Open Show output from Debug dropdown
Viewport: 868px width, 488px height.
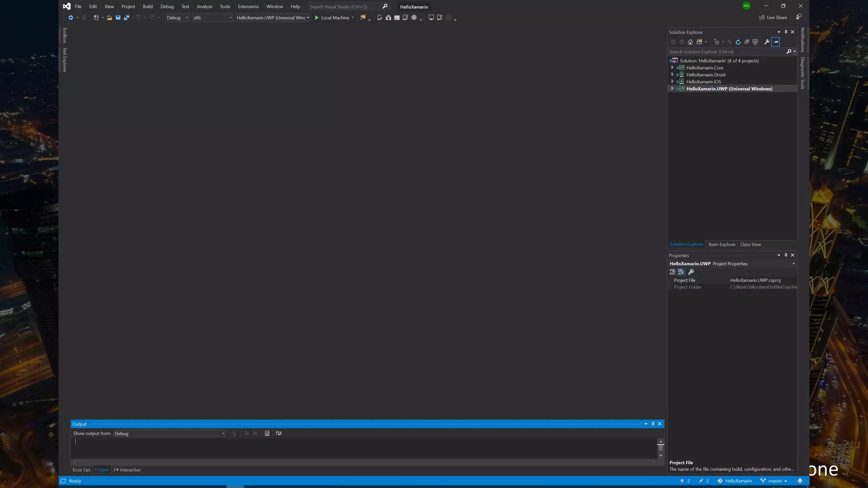click(x=170, y=433)
